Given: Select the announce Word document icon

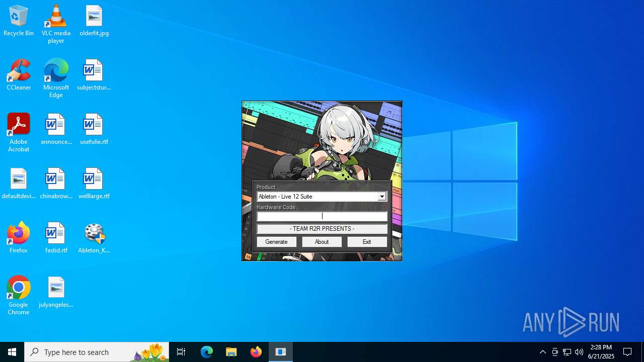Looking at the screenshot, I should tap(56, 130).
